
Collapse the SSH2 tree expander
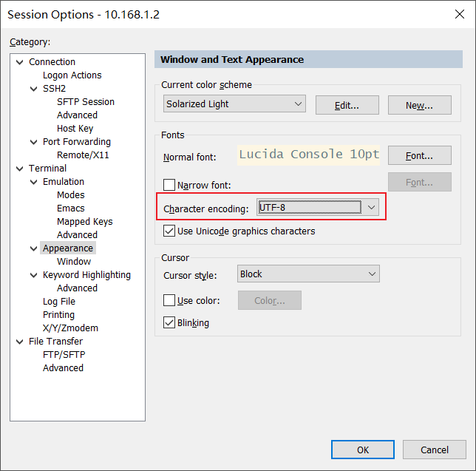pyautogui.click(x=33, y=89)
